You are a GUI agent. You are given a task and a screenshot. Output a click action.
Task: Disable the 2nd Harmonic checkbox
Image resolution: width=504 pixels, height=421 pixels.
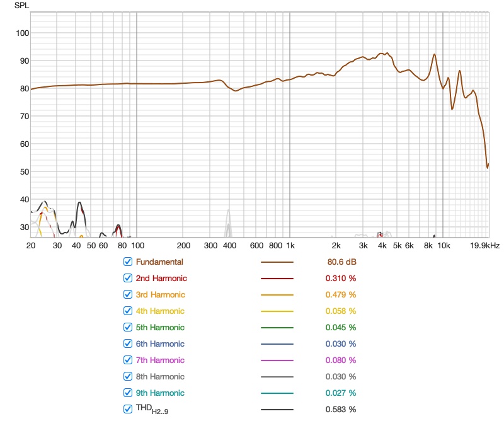point(129,278)
